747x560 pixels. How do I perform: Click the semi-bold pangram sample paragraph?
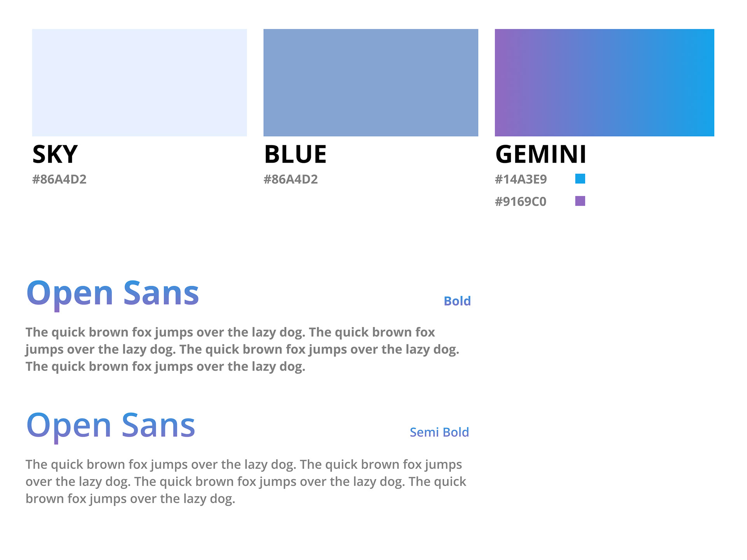245,481
